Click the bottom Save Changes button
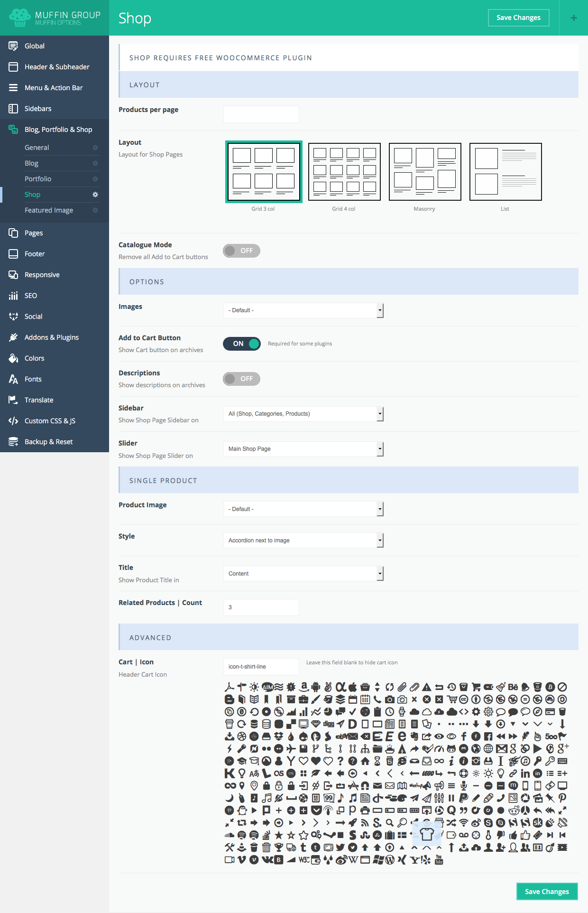 (547, 892)
